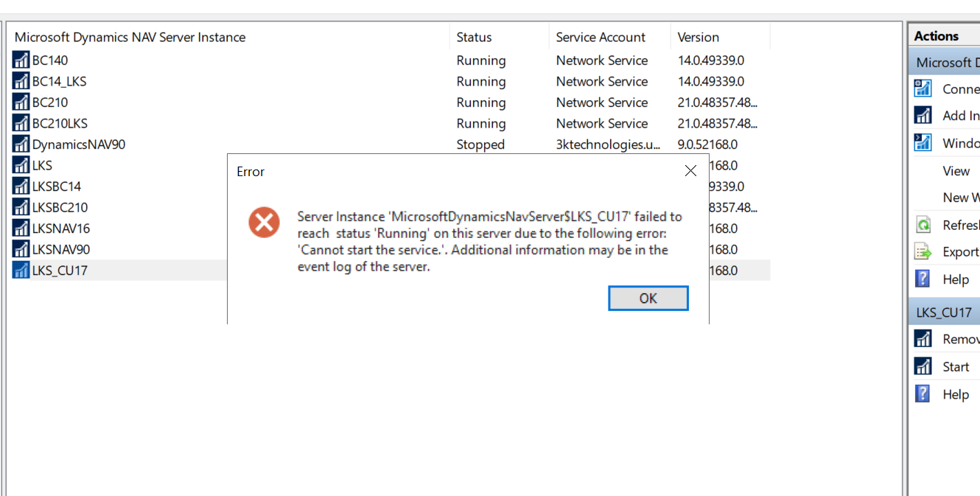
Task: Close the Error dialog with X
Action: [x=690, y=171]
